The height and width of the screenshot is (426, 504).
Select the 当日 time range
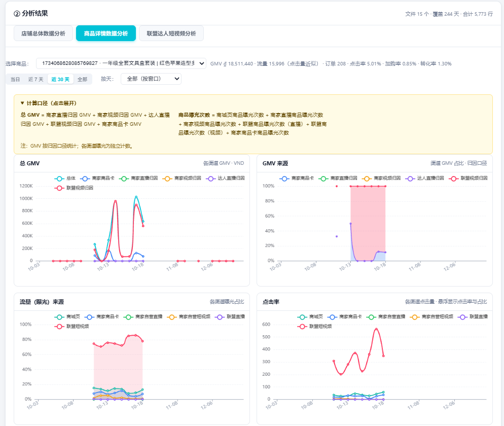pyautogui.click(x=15, y=80)
